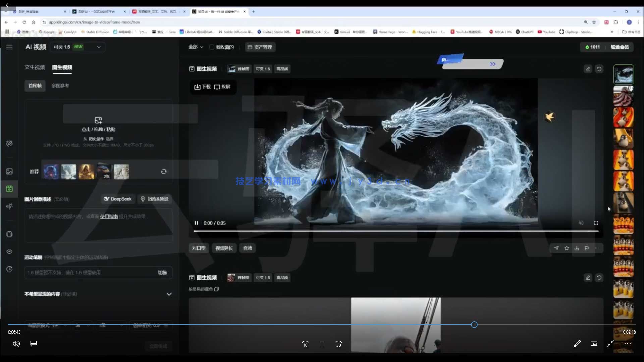Click the edit pencil icon beside the generation record

(x=588, y=69)
